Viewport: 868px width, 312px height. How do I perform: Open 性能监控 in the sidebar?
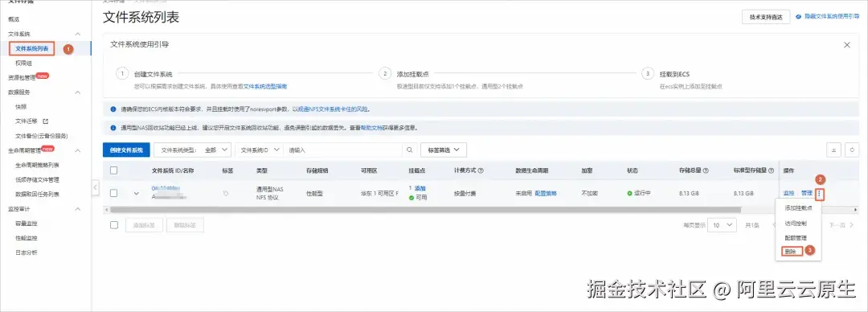click(x=27, y=238)
